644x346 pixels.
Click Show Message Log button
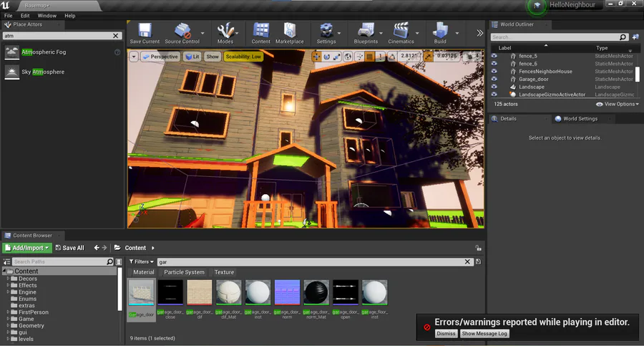point(484,334)
